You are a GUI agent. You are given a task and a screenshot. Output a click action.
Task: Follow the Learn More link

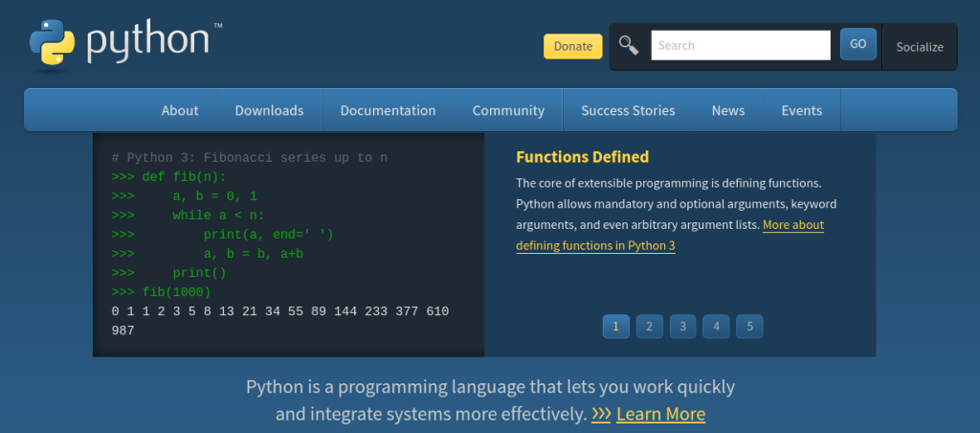tap(660, 414)
